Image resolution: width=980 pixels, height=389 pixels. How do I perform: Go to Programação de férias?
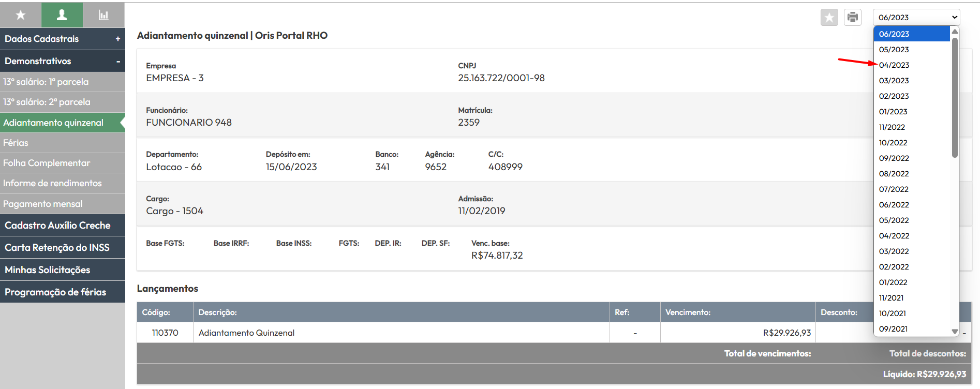[55, 292]
